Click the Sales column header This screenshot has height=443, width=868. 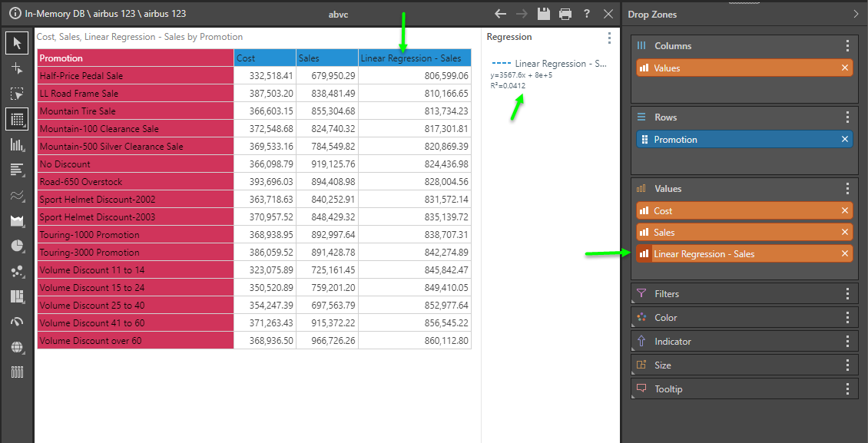[326, 58]
